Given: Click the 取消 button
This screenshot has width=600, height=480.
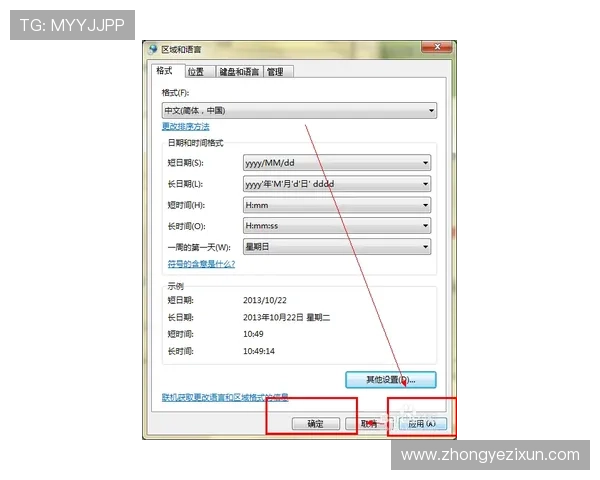Looking at the screenshot, I should coord(369,424).
